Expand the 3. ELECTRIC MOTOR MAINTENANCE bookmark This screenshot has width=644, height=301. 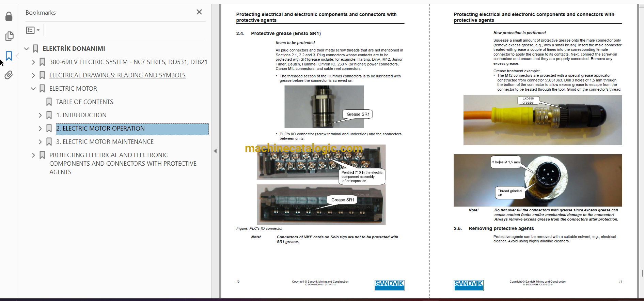[40, 142]
